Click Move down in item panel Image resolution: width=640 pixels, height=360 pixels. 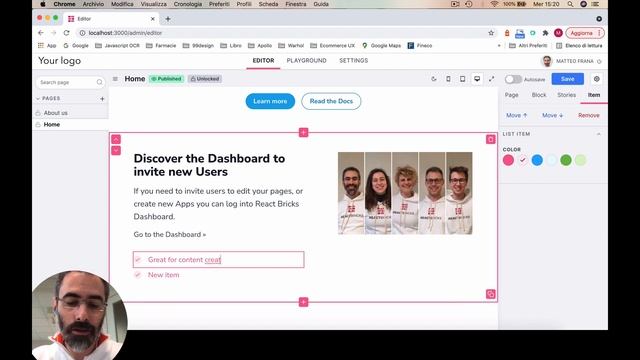553,116
